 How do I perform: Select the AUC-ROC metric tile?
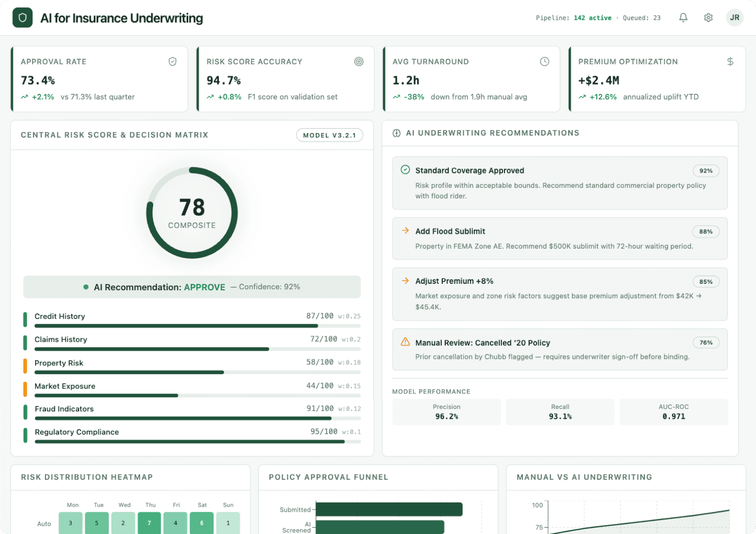(673, 412)
